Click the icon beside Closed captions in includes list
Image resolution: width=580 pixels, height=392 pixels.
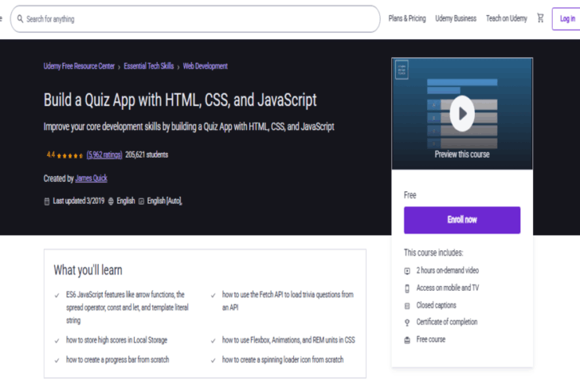[x=408, y=306]
